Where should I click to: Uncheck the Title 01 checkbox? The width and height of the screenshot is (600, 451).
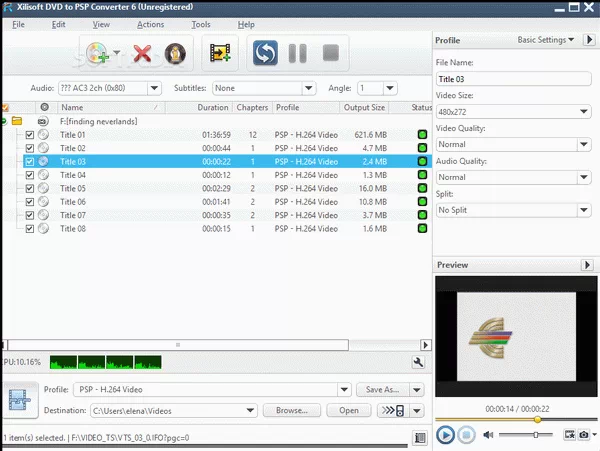click(30, 134)
